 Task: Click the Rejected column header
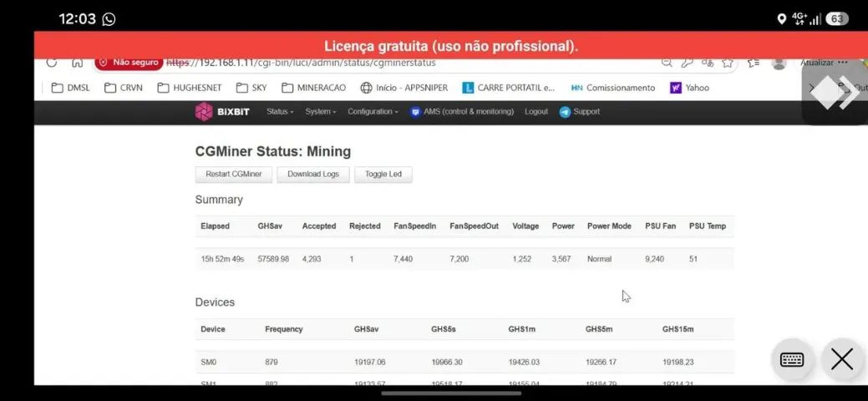[365, 226]
